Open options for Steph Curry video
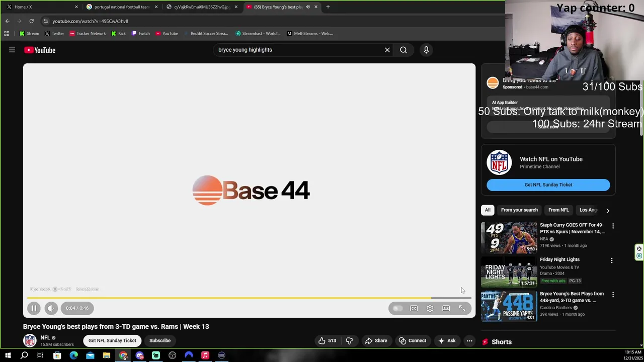Viewport: 644px width, 362px height. point(613,226)
